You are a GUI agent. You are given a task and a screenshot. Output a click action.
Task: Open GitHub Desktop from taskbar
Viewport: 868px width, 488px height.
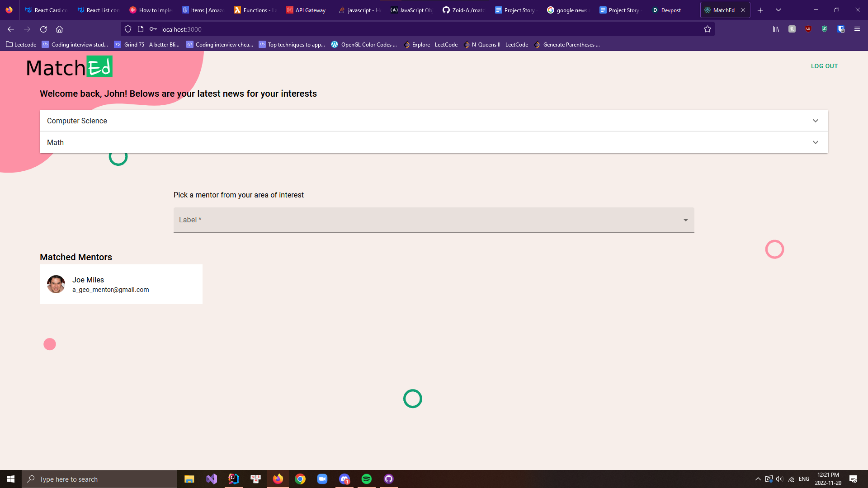point(389,479)
